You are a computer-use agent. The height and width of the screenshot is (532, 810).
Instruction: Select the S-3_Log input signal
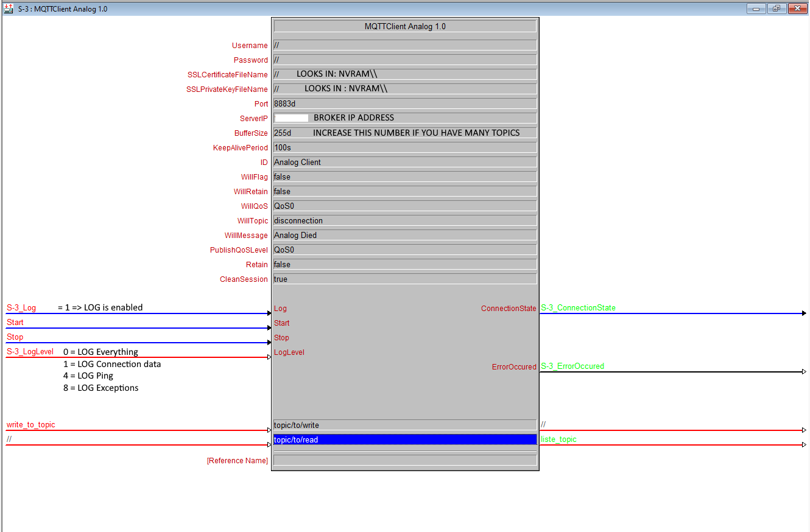[x=21, y=308]
